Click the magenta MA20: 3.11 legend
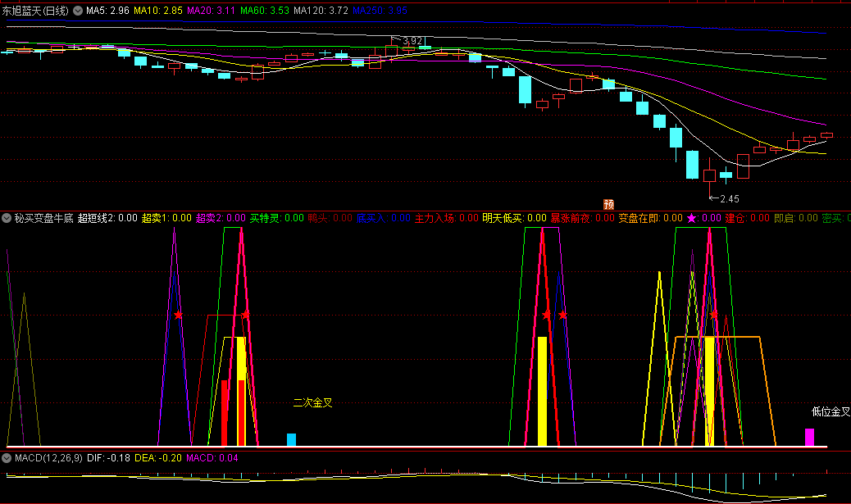Image resolution: width=851 pixels, height=504 pixels. click(x=212, y=11)
